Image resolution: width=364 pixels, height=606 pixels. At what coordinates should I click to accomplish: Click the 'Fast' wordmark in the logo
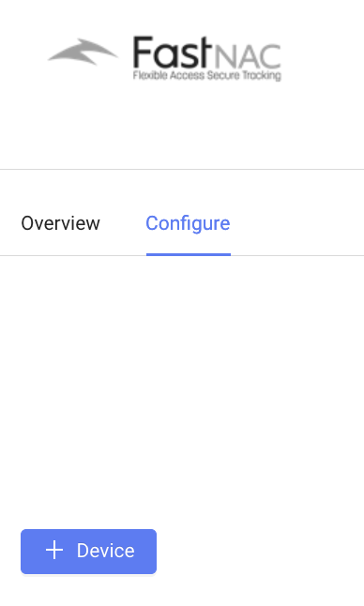coord(173,53)
